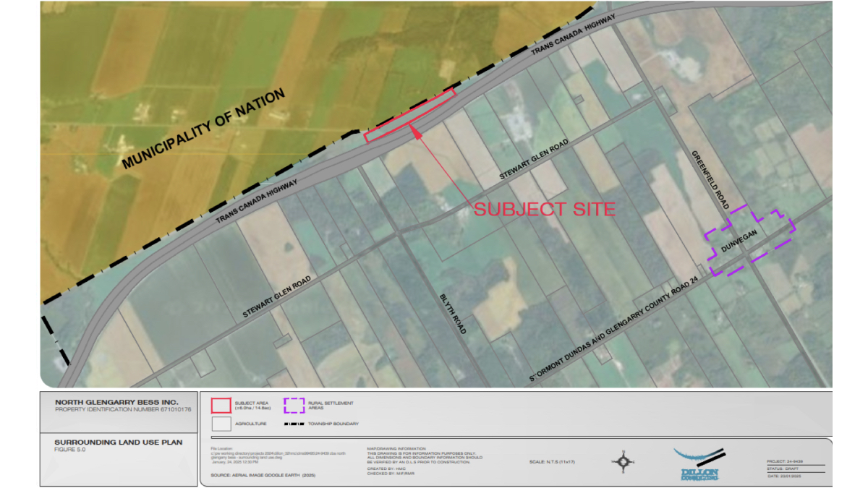This screenshot has width=868, height=488.
Task: Click the Greenfield Road label
Action: click(x=708, y=181)
